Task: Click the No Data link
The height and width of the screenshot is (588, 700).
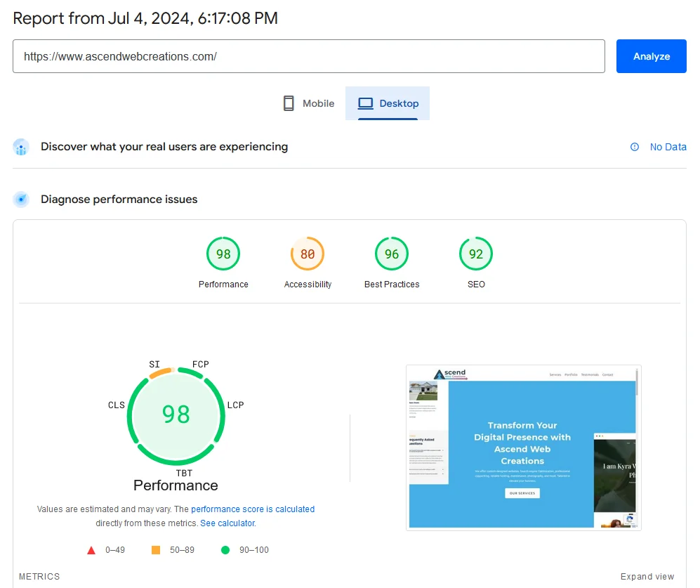Action: tap(668, 147)
